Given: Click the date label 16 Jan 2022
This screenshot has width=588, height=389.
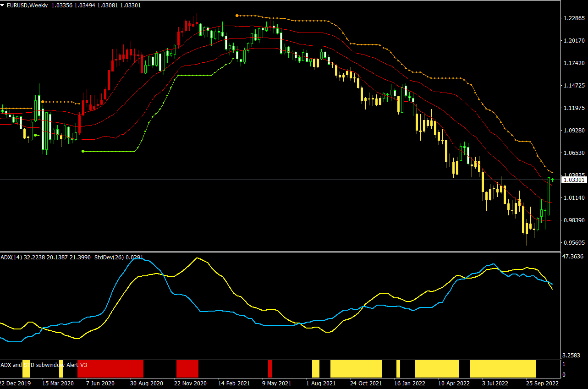Looking at the screenshot, I should [410, 383].
